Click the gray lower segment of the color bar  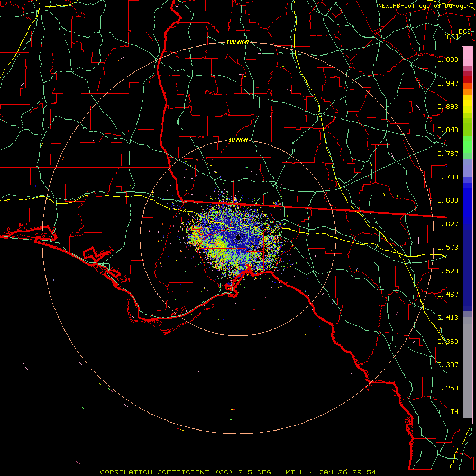coord(467,368)
